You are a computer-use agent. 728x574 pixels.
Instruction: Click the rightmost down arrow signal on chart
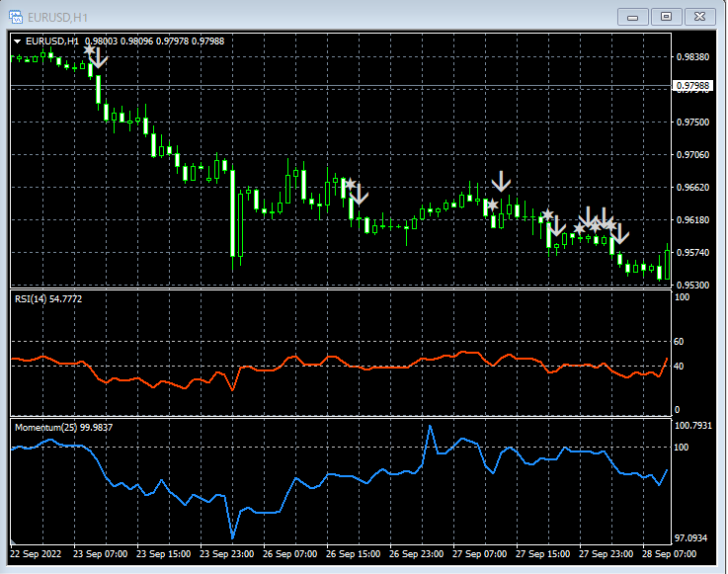[619, 234]
